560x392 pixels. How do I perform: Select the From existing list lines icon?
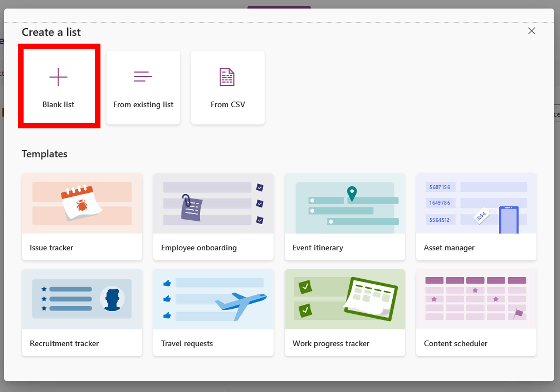pos(143,76)
